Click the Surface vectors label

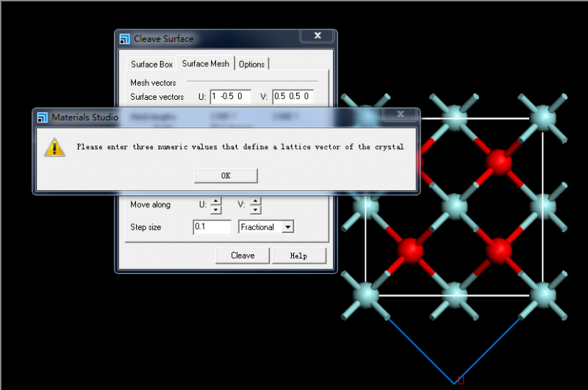[157, 97]
